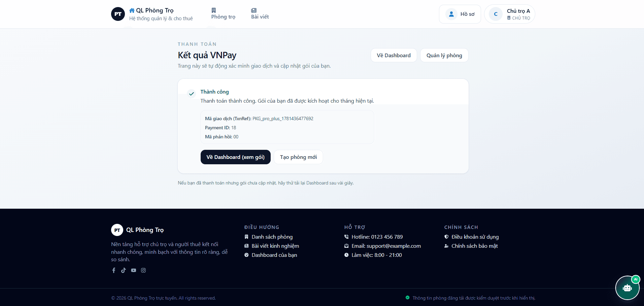This screenshot has width=644, height=306.
Task: Open the Bài viết menu item
Action: tap(260, 14)
